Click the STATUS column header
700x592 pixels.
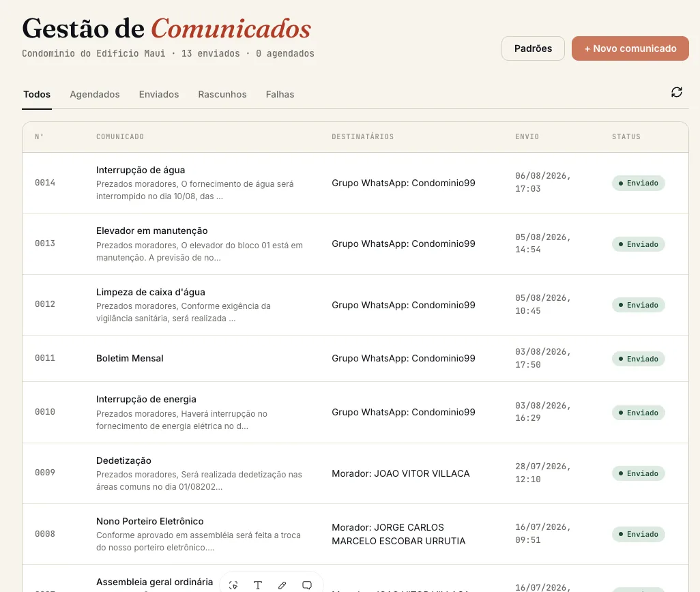click(626, 136)
